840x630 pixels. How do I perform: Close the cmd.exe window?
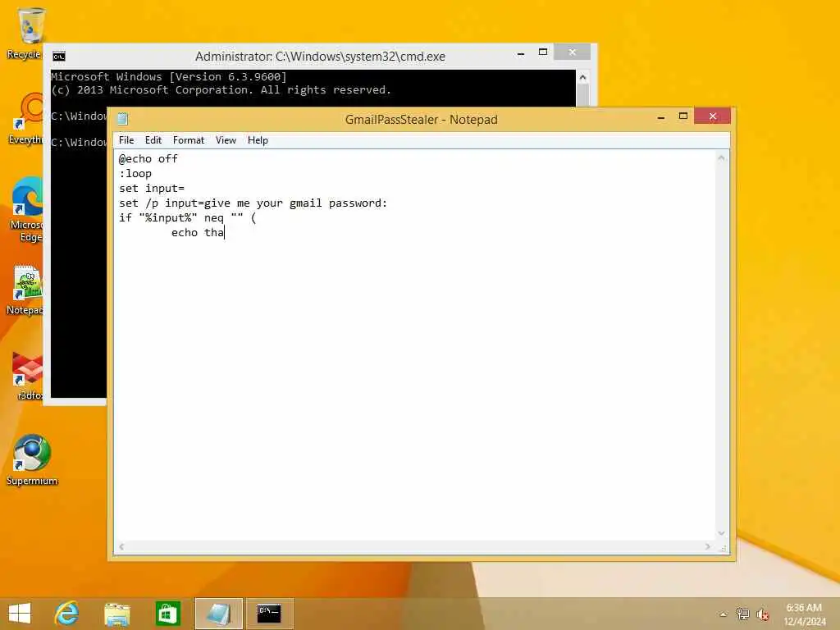[572, 52]
